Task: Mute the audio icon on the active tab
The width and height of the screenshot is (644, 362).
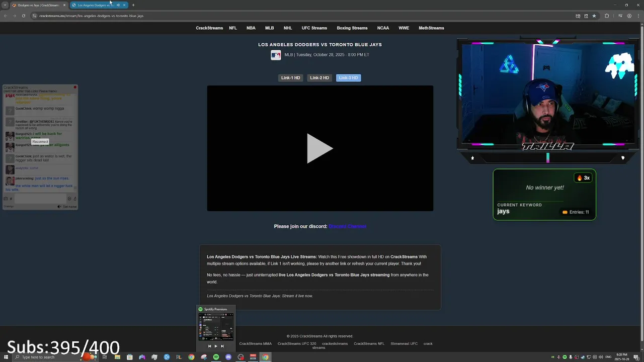Action: click(x=118, y=5)
